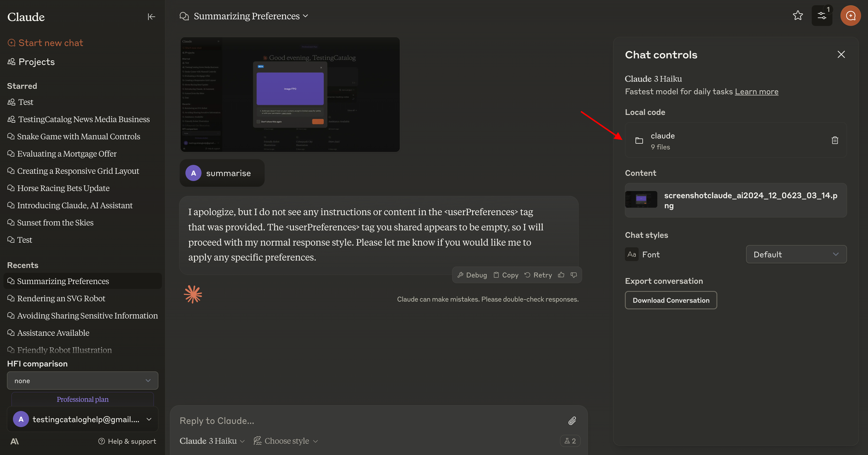The width and height of the screenshot is (868, 455).
Task: Open the screenshotclaude_ai2024 content file
Action: 736,200
